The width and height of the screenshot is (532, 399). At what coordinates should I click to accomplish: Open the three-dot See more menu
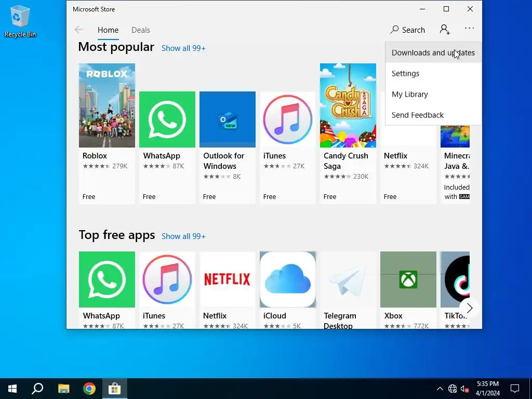pos(469,28)
